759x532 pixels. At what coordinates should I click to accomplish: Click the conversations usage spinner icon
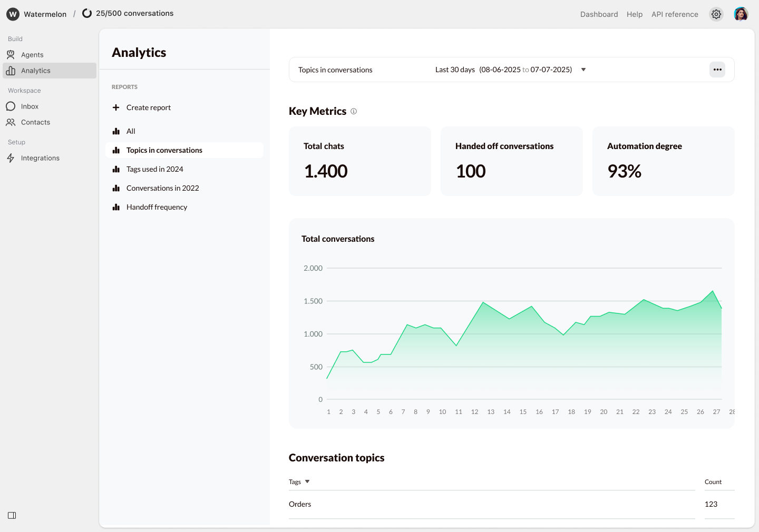(x=87, y=14)
